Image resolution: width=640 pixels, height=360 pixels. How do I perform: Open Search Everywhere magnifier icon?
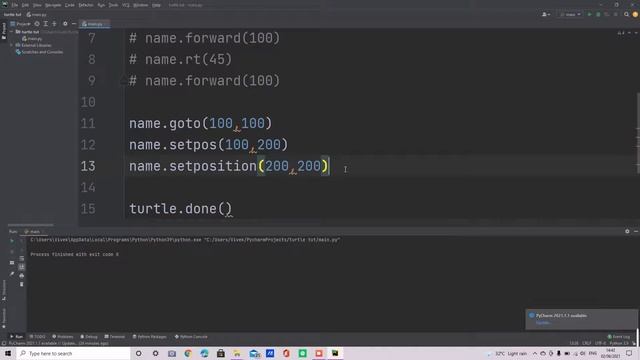627,14
